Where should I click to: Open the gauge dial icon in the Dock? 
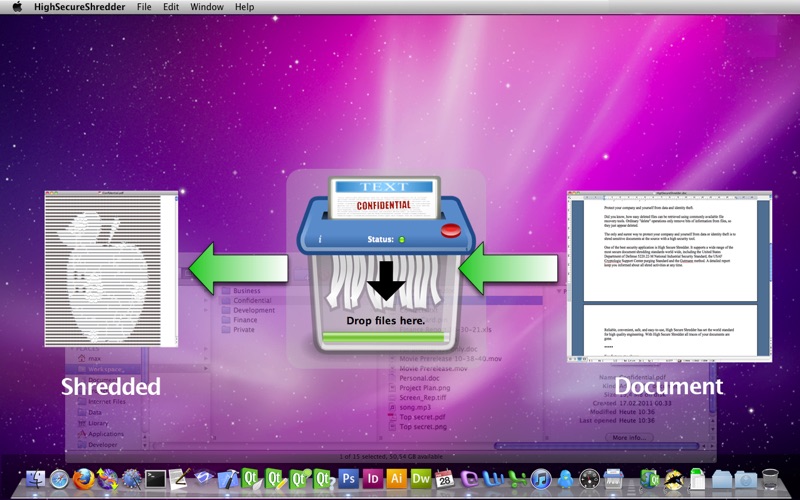point(589,479)
